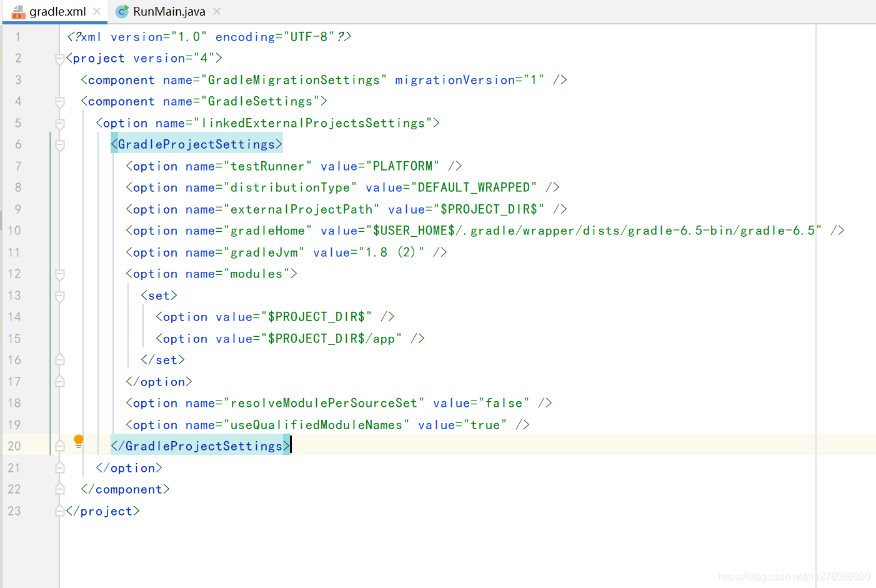Open the yellow lightbulb intention actions
This screenshot has width=876, height=588.
tap(79, 441)
